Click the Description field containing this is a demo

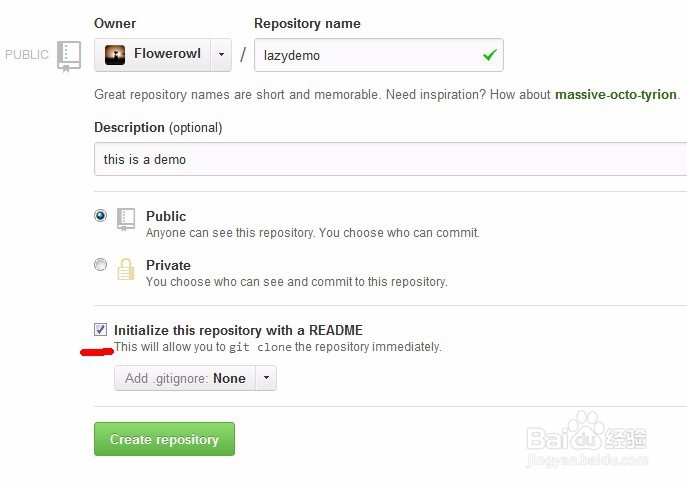[x=390, y=159]
